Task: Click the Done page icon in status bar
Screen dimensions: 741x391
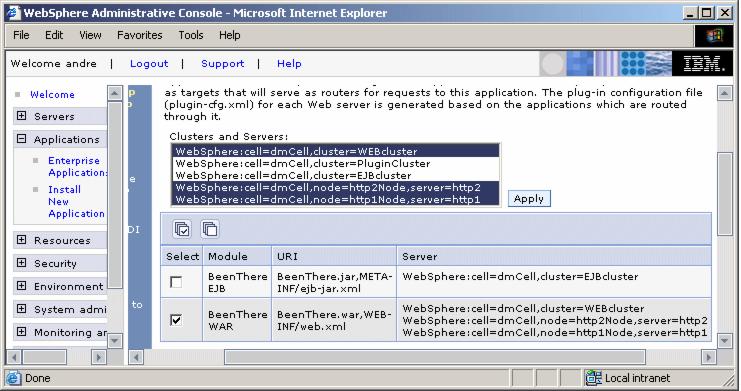Action: click(x=14, y=378)
